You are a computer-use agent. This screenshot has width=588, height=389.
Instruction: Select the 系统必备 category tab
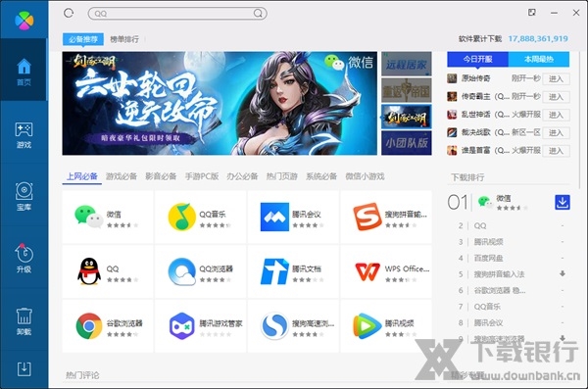pyautogui.click(x=321, y=176)
